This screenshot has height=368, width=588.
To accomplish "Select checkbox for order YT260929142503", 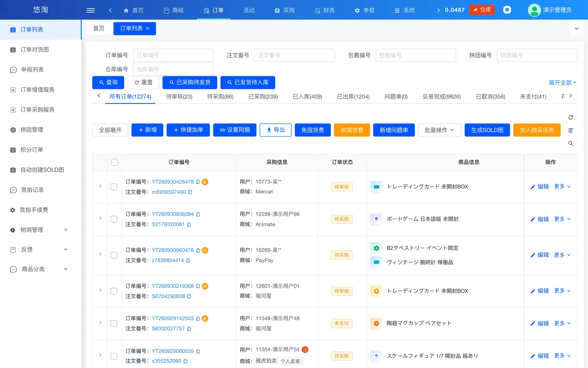I will (x=114, y=323).
